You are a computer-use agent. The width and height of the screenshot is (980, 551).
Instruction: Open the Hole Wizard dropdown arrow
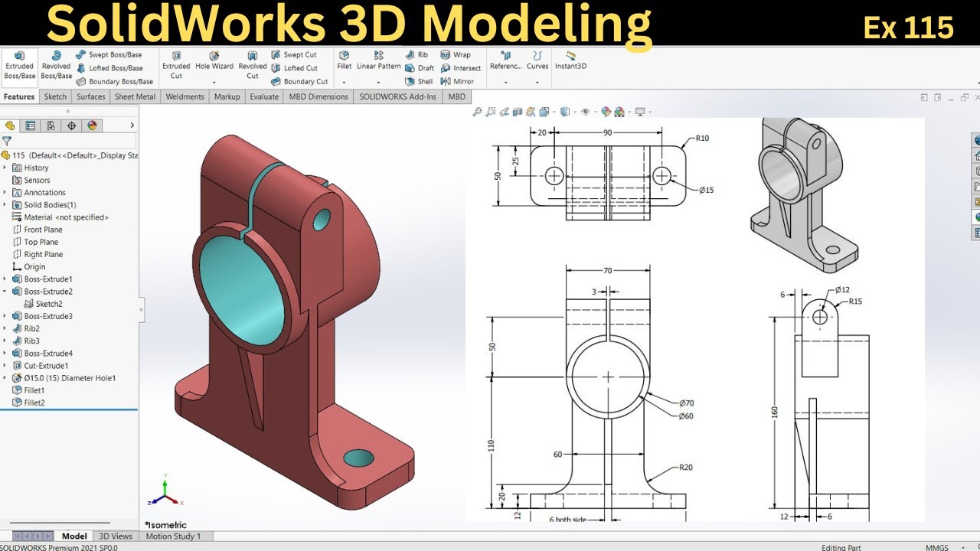coord(214,82)
